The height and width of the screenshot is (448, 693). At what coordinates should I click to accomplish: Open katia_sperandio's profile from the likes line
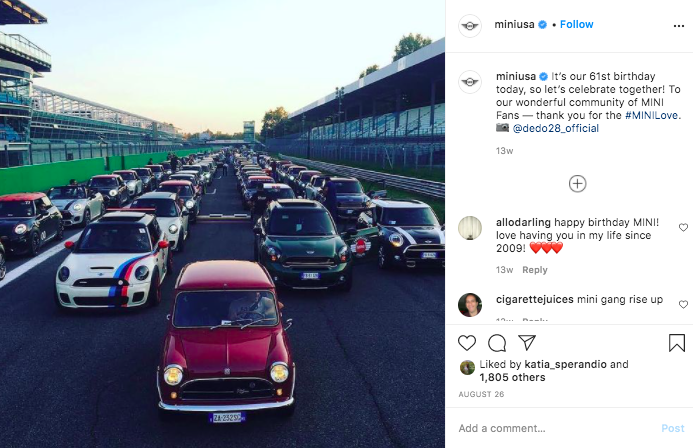(565, 365)
